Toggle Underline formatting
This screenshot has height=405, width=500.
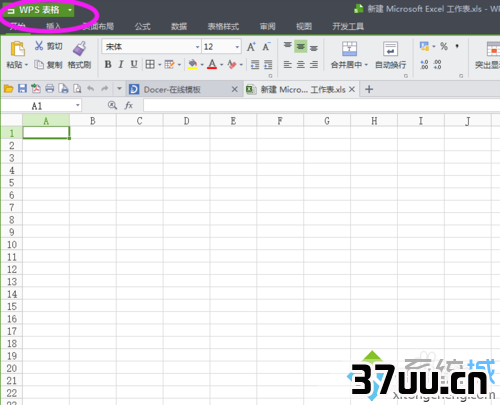pyautogui.click(x=134, y=64)
